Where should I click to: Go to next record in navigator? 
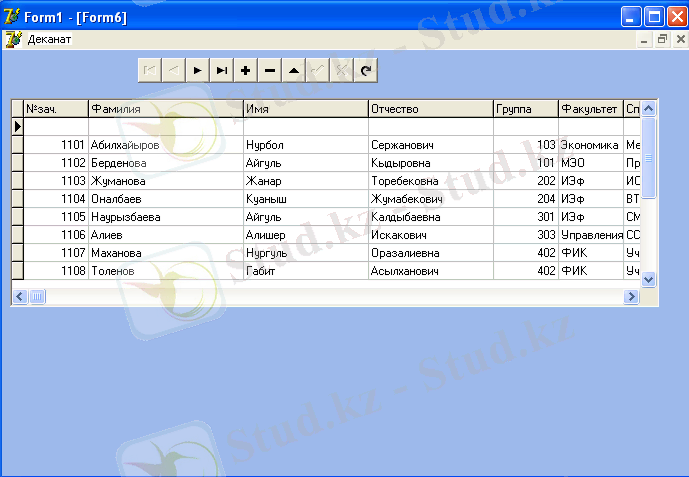(198, 70)
